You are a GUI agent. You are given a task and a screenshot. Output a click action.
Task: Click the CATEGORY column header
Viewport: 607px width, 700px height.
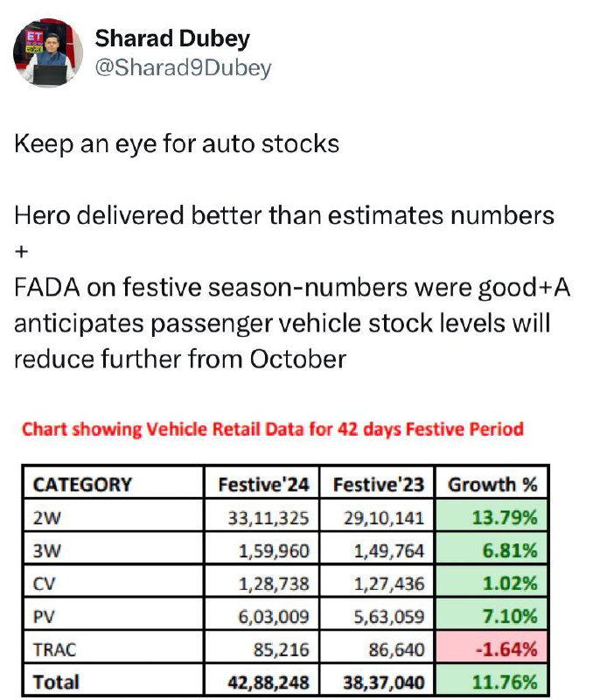(x=82, y=485)
